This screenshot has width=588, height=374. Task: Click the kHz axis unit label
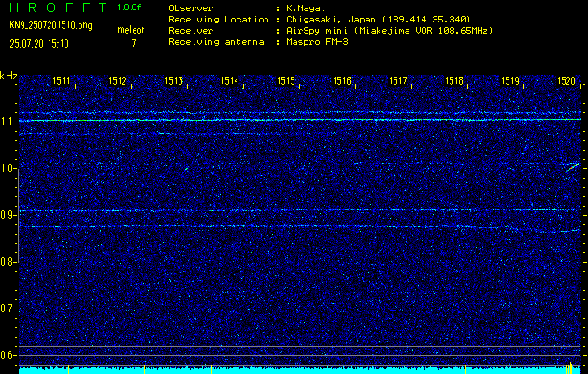[8, 76]
